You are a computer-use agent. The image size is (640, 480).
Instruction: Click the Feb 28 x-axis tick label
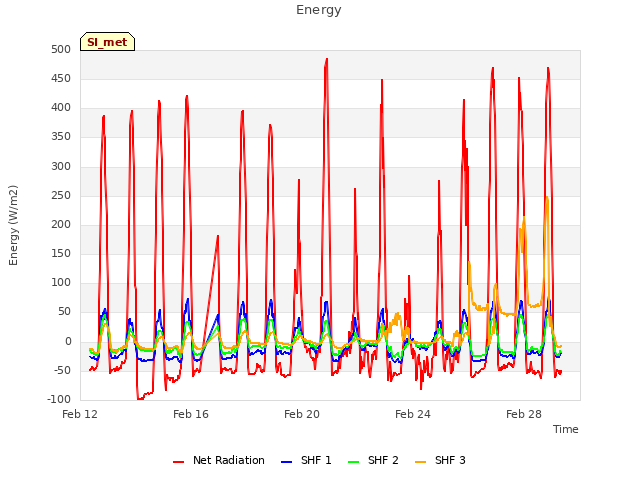click(524, 414)
